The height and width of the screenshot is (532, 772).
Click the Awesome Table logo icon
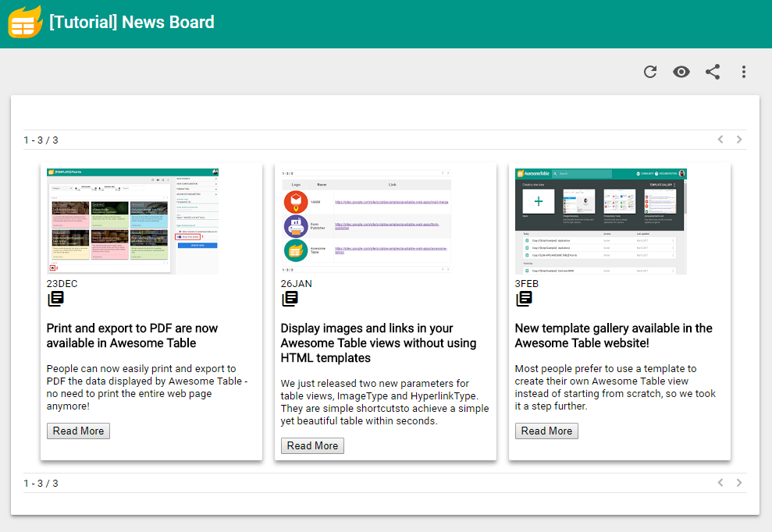25,22
